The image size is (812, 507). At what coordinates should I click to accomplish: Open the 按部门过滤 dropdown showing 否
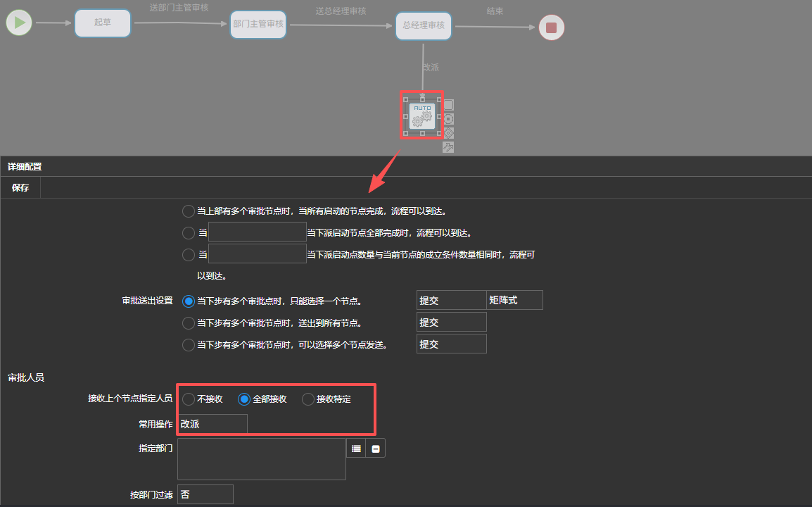point(205,494)
